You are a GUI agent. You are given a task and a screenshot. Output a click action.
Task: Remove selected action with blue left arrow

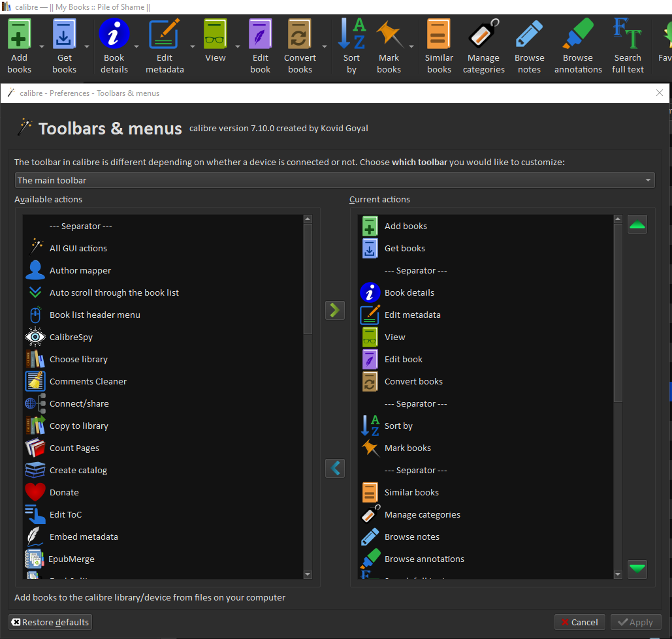(335, 468)
